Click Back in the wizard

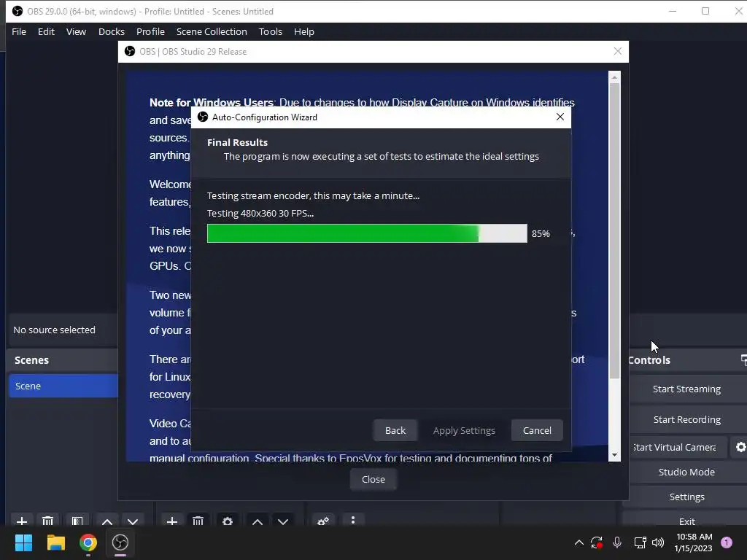pyautogui.click(x=395, y=430)
